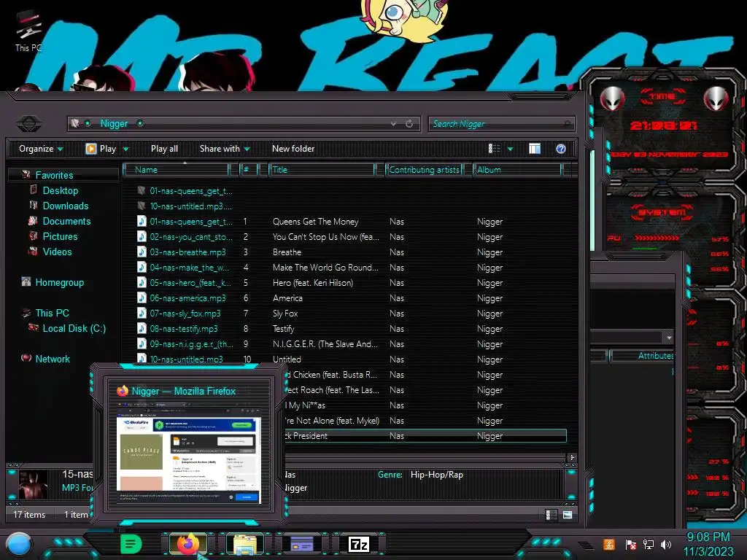
Task: Open Desktop under Favorites
Action: pyautogui.click(x=61, y=190)
